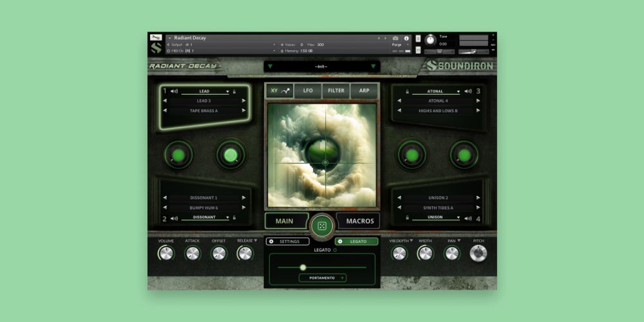Click the Attack knob

click(x=193, y=253)
